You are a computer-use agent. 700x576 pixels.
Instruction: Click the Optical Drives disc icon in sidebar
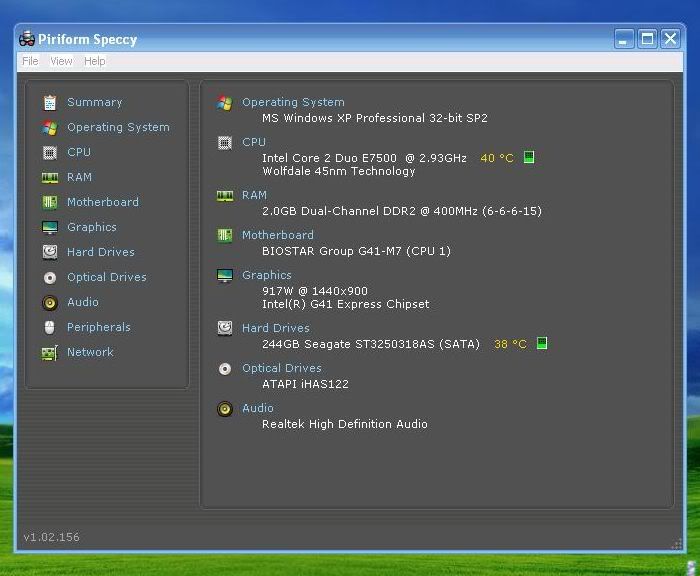pos(50,277)
